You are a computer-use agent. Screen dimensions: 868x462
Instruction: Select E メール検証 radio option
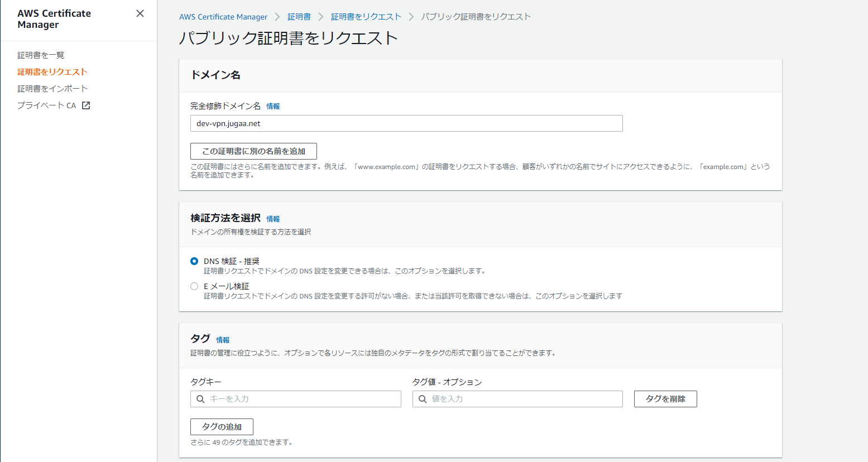[194, 286]
